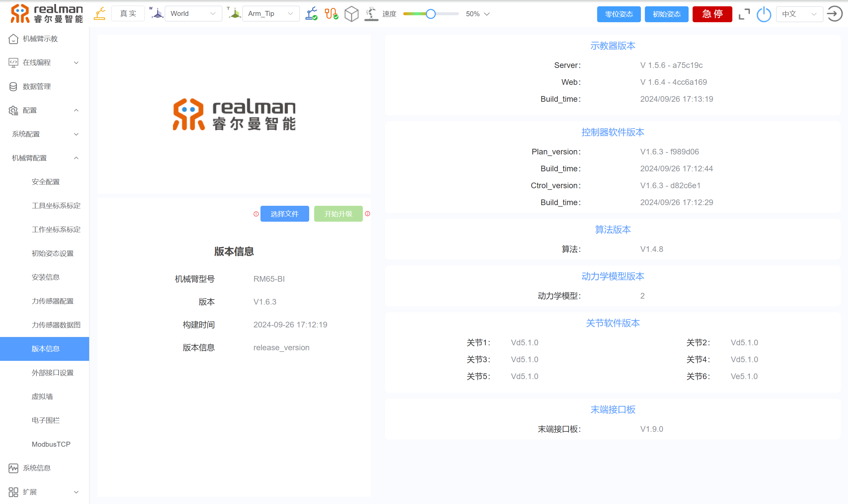Open the 3D cube model view icon
848x504 pixels.
(351, 14)
